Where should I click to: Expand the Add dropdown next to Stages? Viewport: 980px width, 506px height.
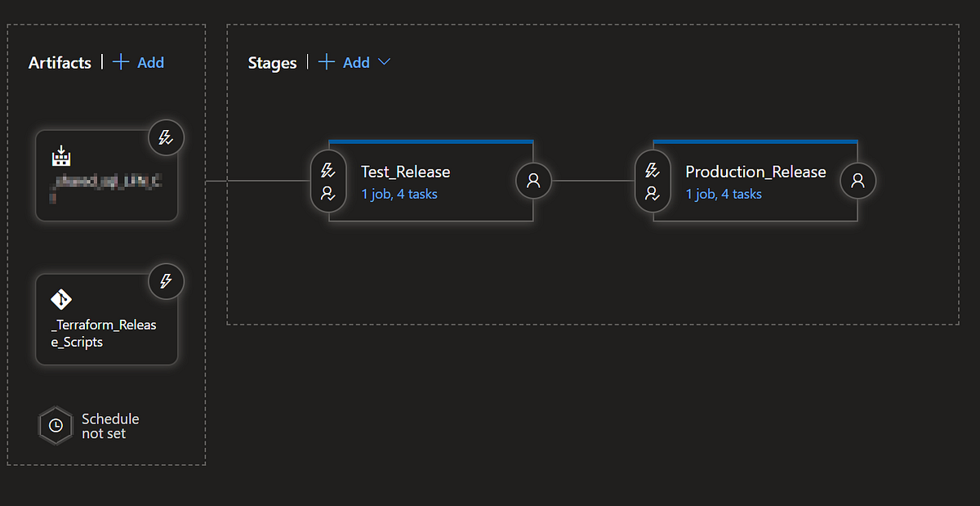[355, 62]
